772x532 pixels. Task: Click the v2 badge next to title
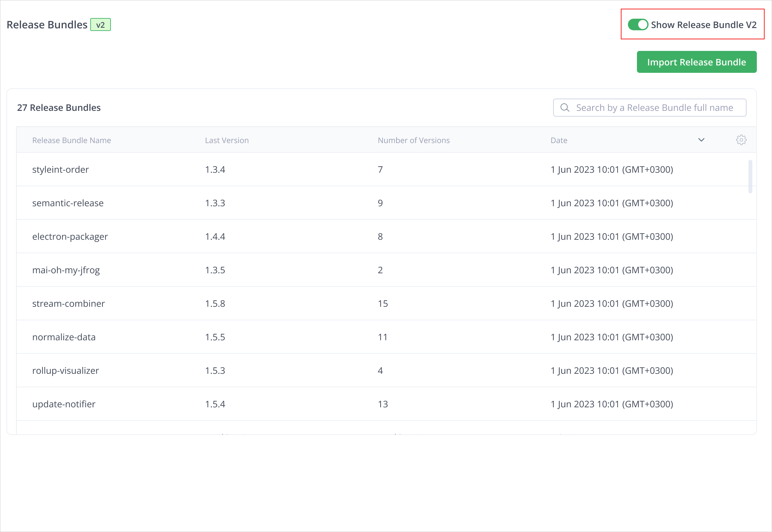pyautogui.click(x=100, y=25)
